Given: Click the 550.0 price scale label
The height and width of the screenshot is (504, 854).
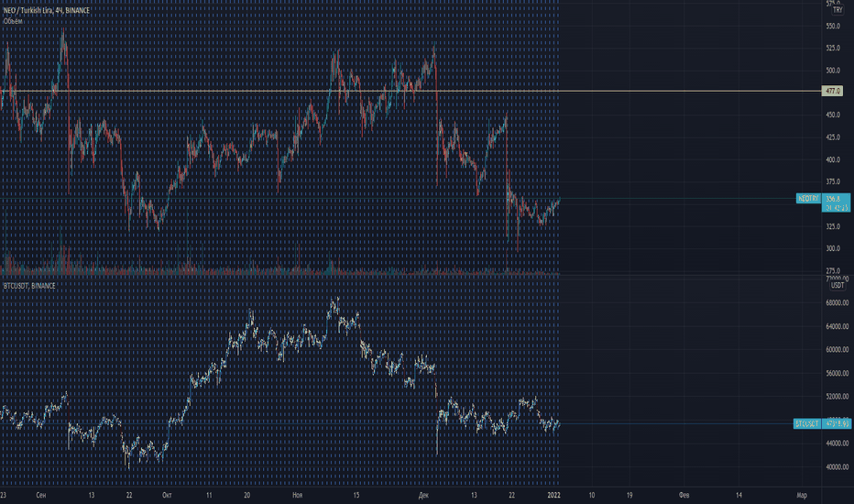Looking at the screenshot, I should tap(833, 27).
